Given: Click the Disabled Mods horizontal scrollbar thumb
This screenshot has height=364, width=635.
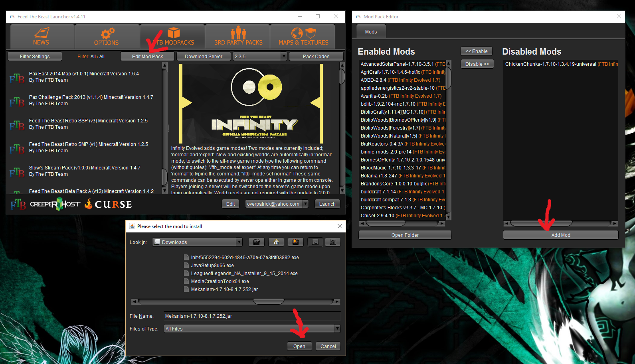Looking at the screenshot, I should (541, 224).
